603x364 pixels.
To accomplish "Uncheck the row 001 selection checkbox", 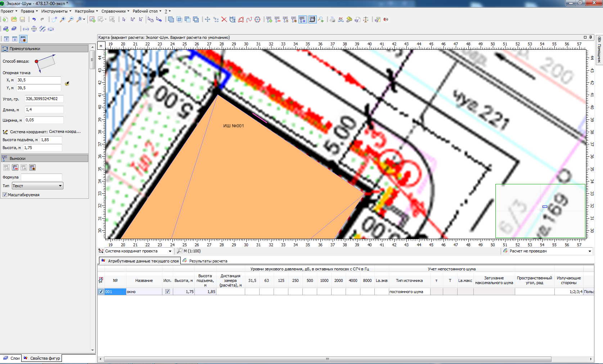I will 101,292.
